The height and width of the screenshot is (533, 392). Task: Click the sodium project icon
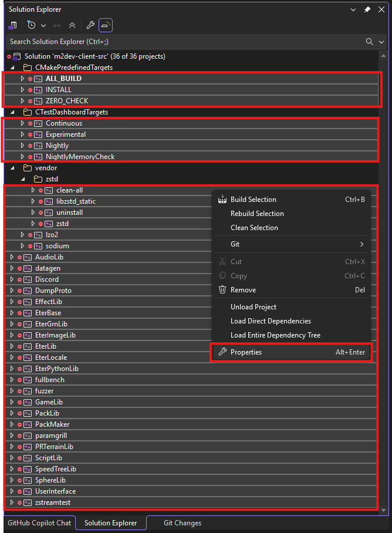coord(38,246)
